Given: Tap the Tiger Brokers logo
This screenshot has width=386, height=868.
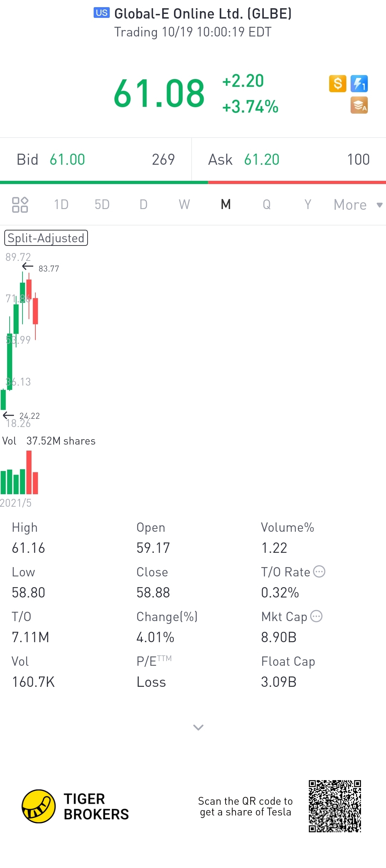Looking at the screenshot, I should (x=39, y=806).
